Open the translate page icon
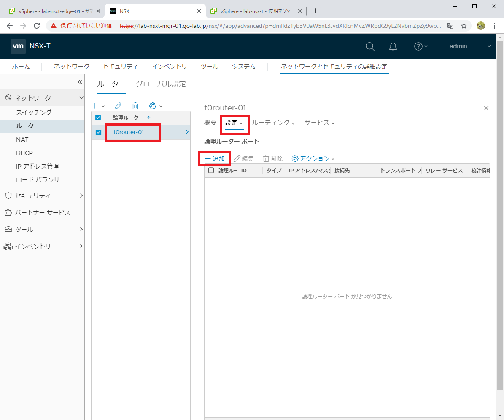Viewport: 504px width, 420px height. coord(450,26)
